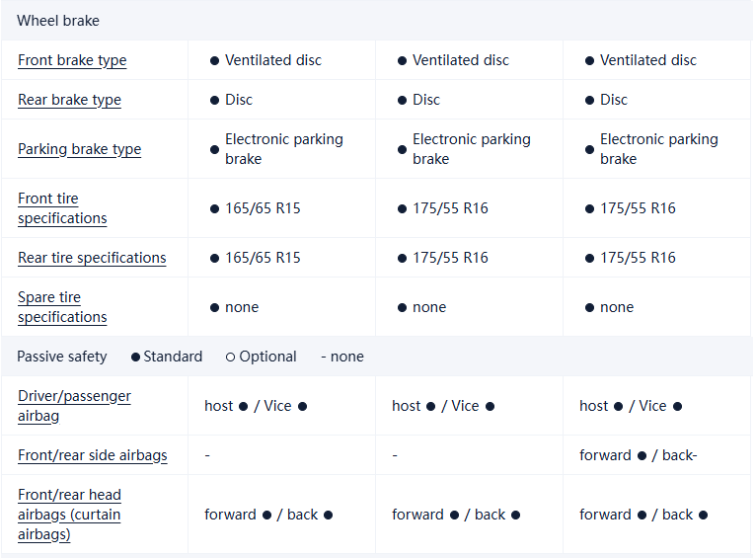Click the Front tire specifications link
The height and width of the screenshot is (558, 756).
[x=62, y=208]
